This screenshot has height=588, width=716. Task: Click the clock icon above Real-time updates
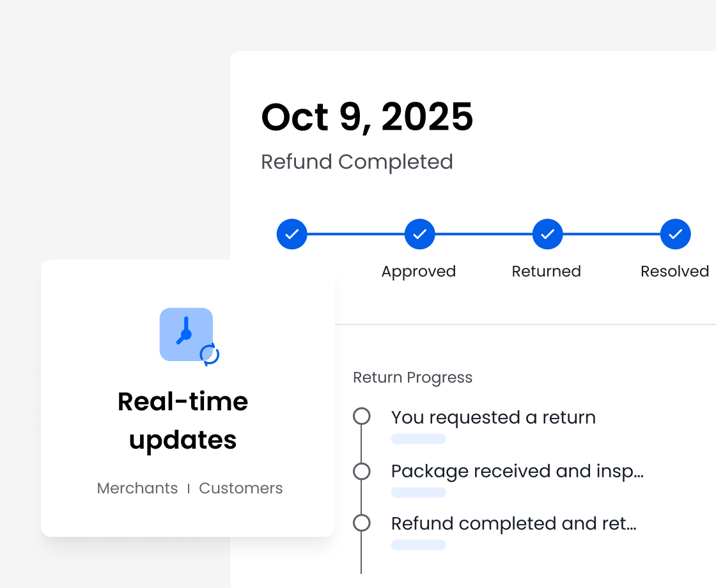coord(185,334)
